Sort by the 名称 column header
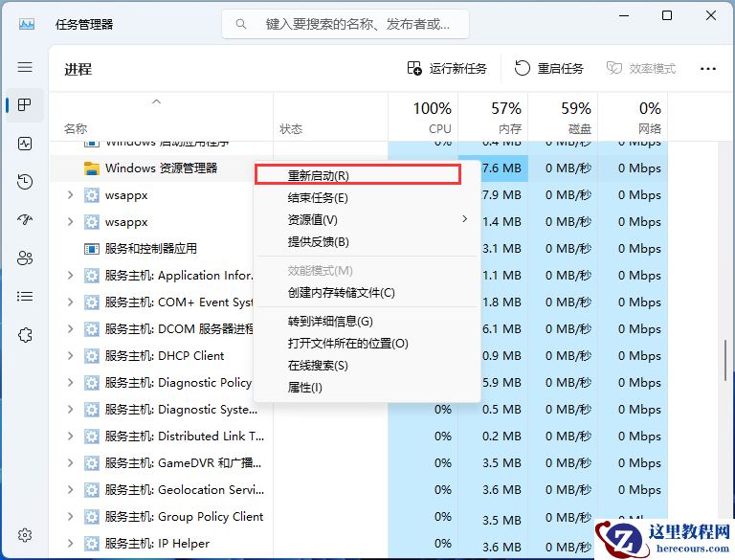Image resolution: width=735 pixels, height=560 pixels. pyautogui.click(x=161, y=117)
